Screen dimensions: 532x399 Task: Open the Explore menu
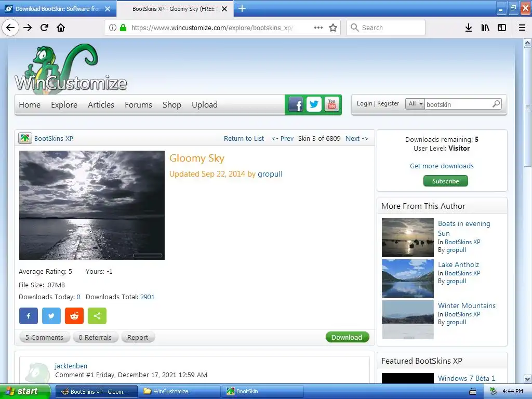click(64, 105)
